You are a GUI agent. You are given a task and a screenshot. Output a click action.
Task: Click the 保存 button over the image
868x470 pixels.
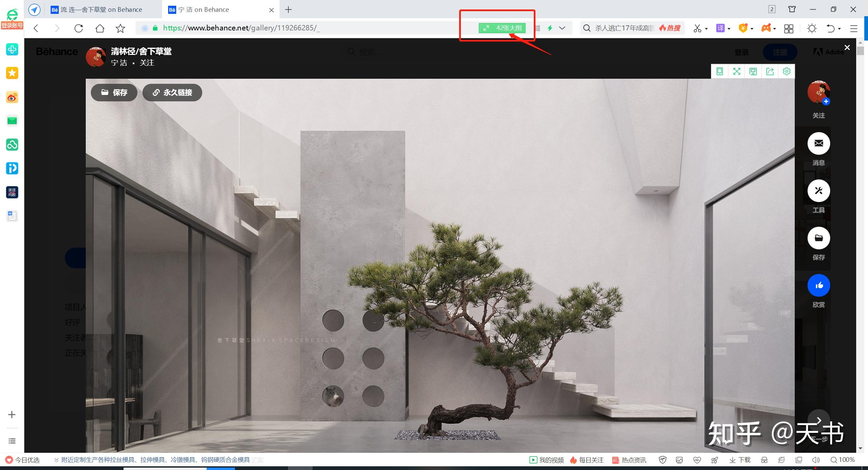tap(114, 93)
